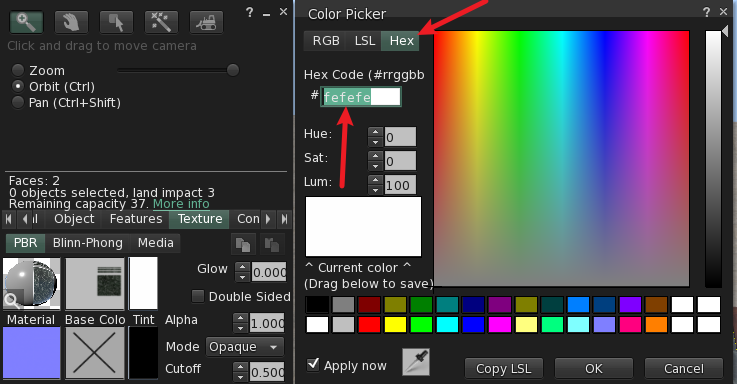Select the Media material type

coord(156,243)
